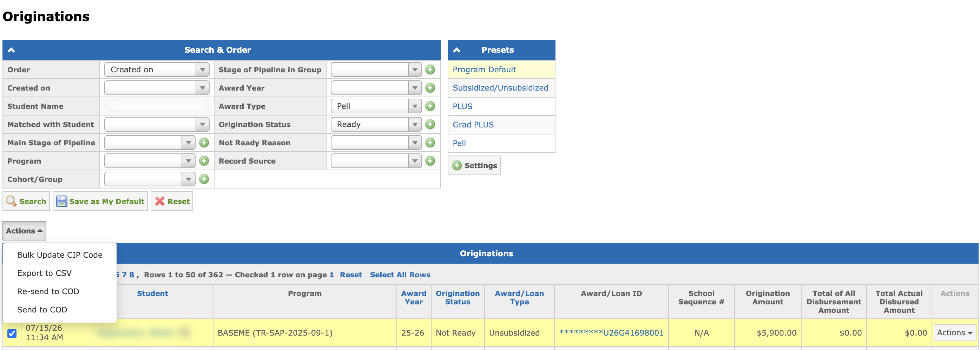This screenshot has height=350, width=980.
Task: Open the Not Ready Reason dropdown
Action: (376, 143)
